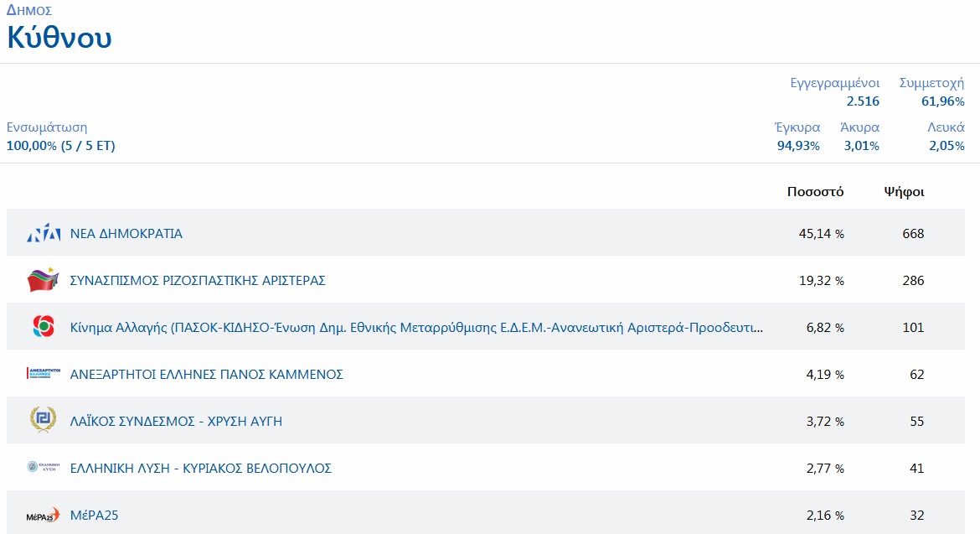Open ΣΥΝΑΣΠΙΣΜΟΣ ΡΙΖΟΣΠΑΣΤΙΚΗΣ ΑΡΙΣΤΕΡΑΣ party link
Image resolution: width=980 pixels, height=534 pixels.
tap(198, 281)
